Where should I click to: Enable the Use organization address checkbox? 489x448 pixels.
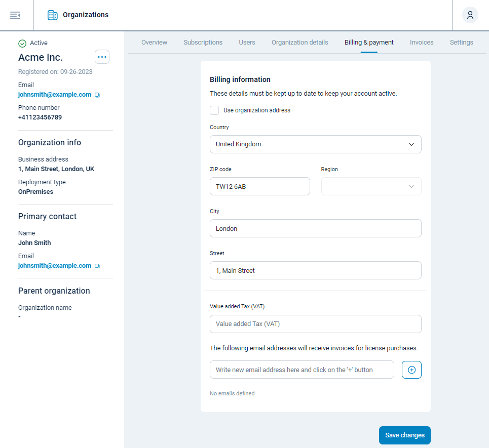(214, 110)
